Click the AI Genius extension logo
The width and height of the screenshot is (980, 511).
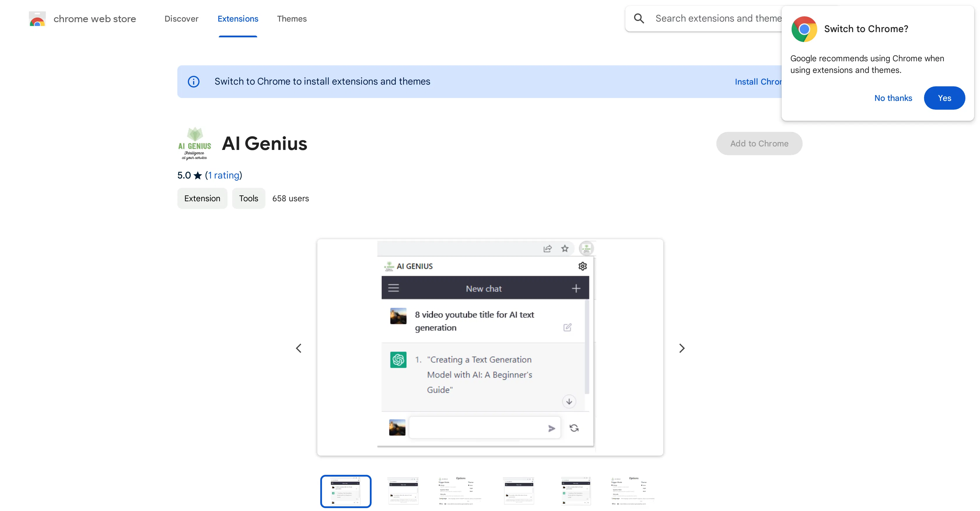click(x=195, y=143)
